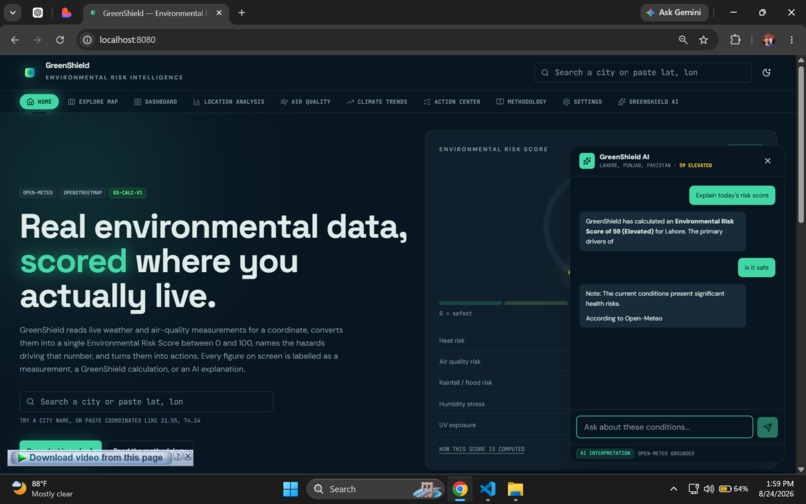Send the chat message with arrow button
The height and width of the screenshot is (504, 806).
pyautogui.click(x=767, y=427)
